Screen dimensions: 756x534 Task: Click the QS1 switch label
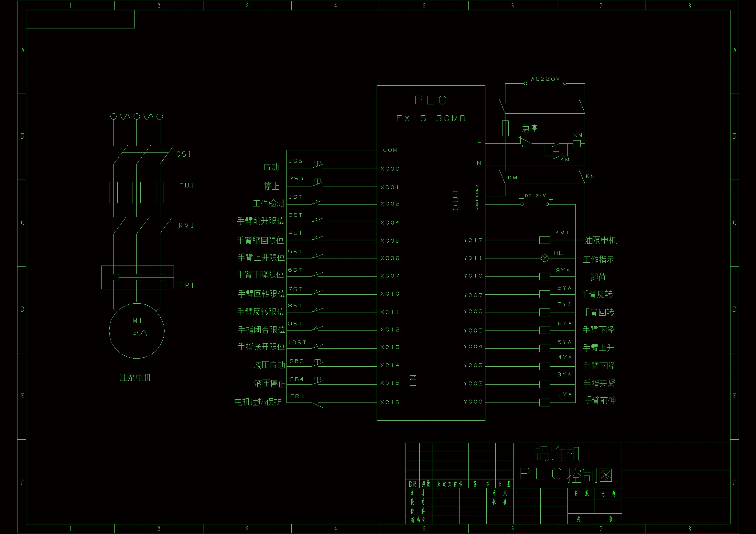point(183,154)
